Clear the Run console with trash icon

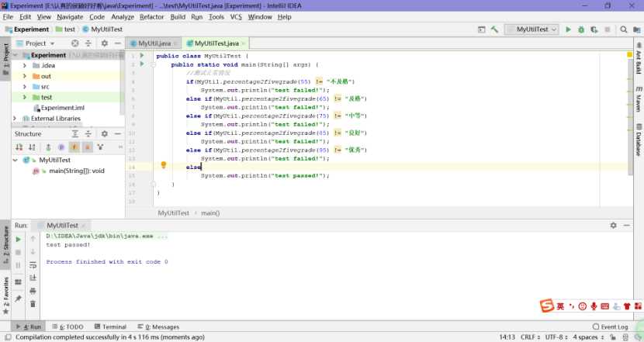[33, 304]
